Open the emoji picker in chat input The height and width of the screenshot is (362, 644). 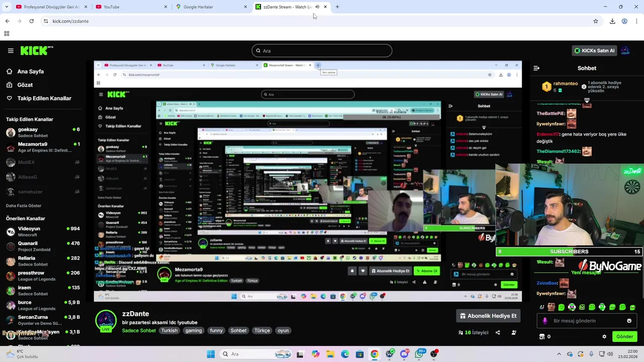pyautogui.click(x=629, y=321)
